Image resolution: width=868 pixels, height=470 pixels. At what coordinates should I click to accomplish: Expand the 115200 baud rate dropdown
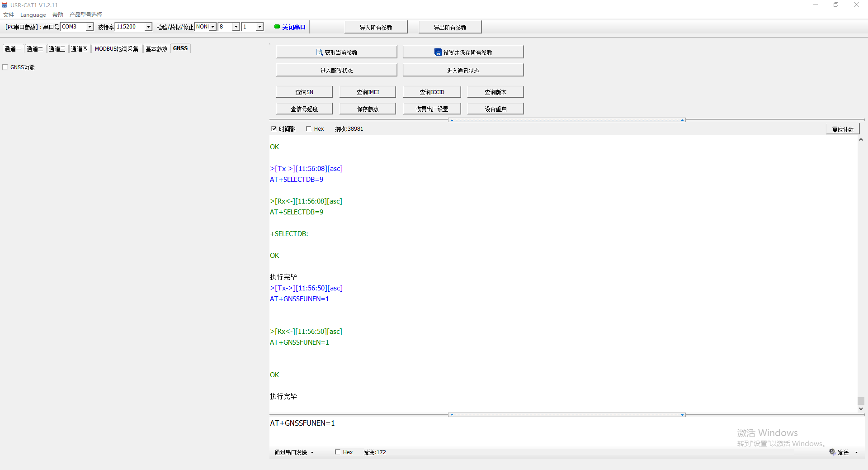coord(148,27)
